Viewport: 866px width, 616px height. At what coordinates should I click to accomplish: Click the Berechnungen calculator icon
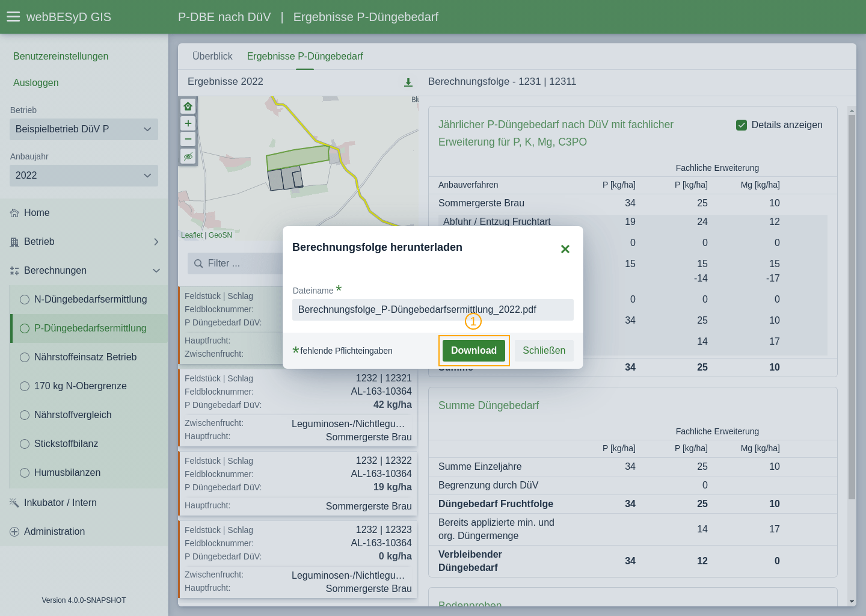14,271
